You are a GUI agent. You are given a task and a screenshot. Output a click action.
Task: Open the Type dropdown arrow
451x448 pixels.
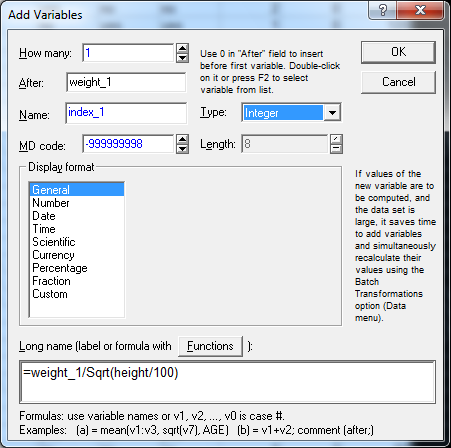click(x=332, y=113)
